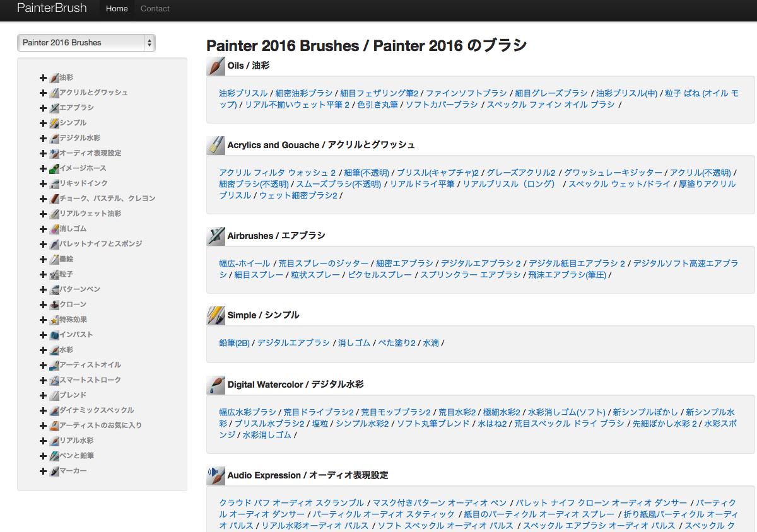This screenshot has width=757, height=532.
Task: Open the Painter 2016 Brushes dropdown
Action: pos(86,43)
